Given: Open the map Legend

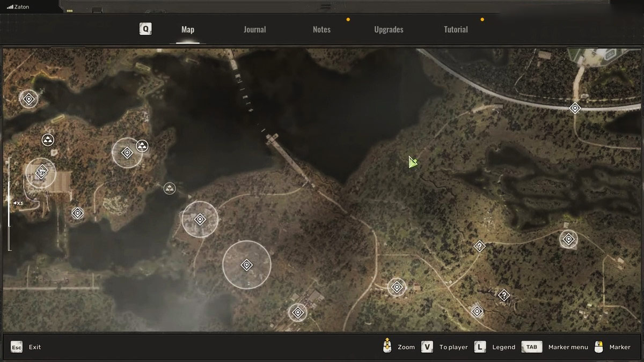Looking at the screenshot, I should [495, 347].
